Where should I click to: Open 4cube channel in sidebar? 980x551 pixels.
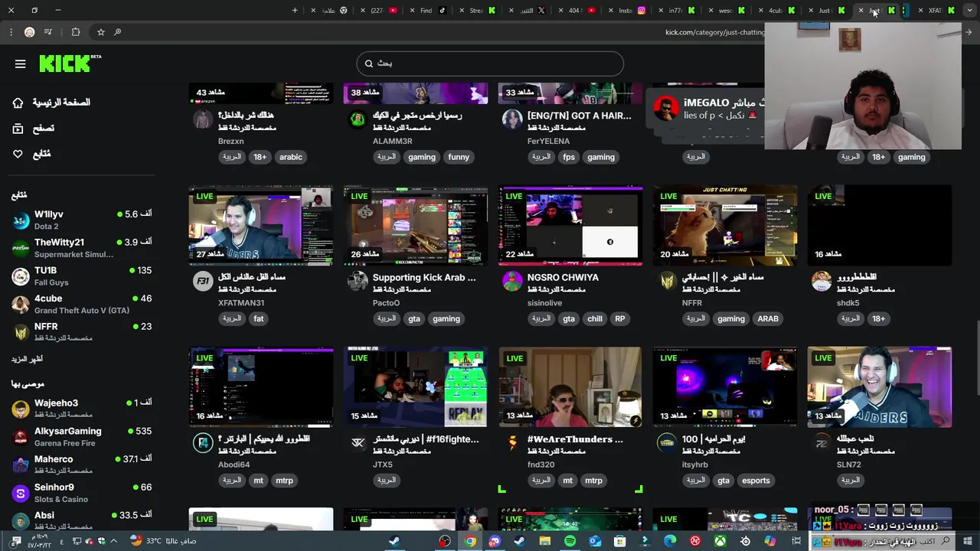(x=81, y=304)
